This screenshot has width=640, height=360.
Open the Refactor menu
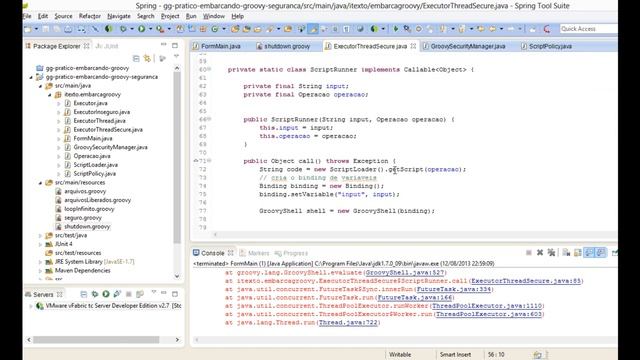[x=90, y=16]
